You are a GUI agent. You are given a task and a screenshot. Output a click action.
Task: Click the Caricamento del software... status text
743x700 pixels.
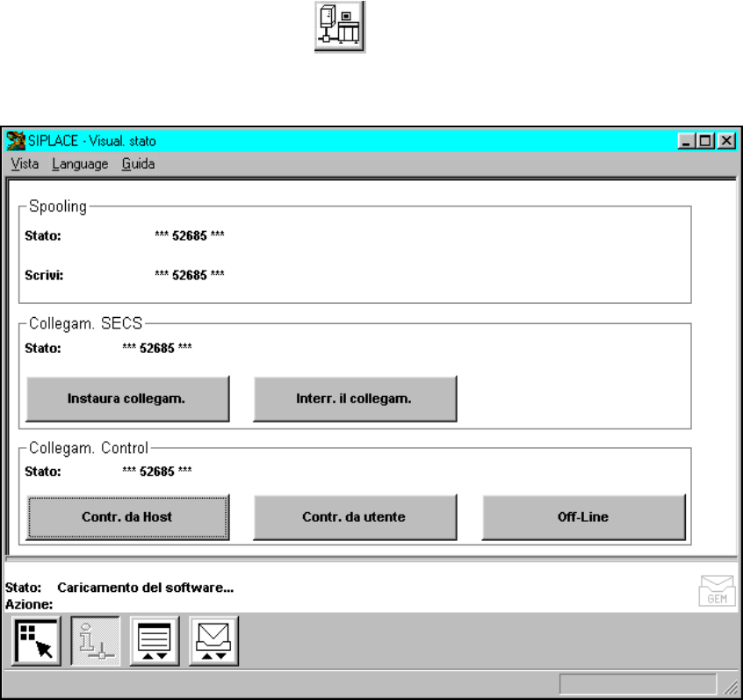[146, 588]
